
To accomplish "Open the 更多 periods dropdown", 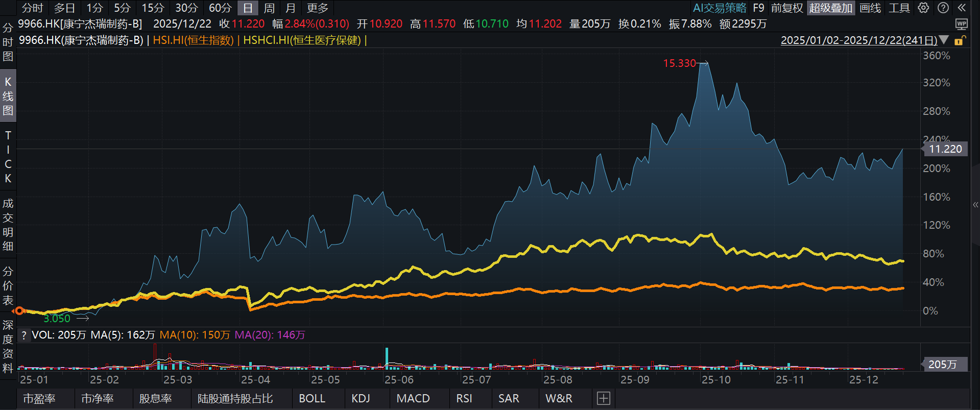I will pyautogui.click(x=317, y=8).
